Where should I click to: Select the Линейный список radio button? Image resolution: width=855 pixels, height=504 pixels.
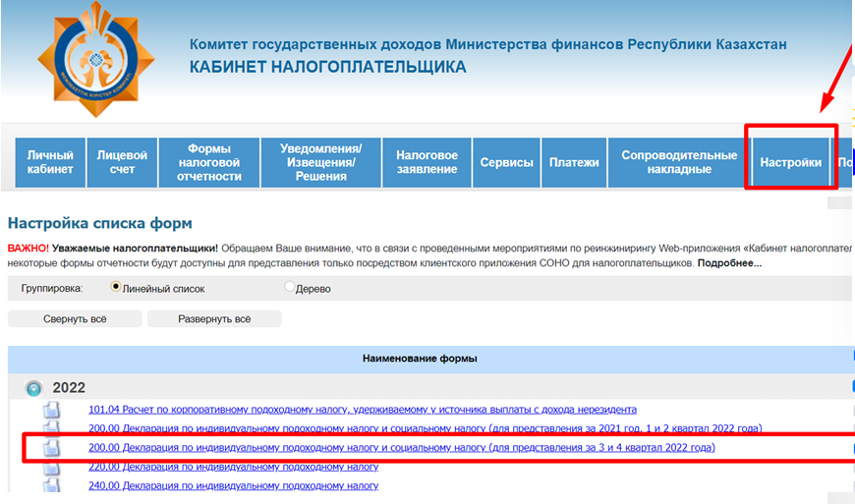(x=117, y=288)
